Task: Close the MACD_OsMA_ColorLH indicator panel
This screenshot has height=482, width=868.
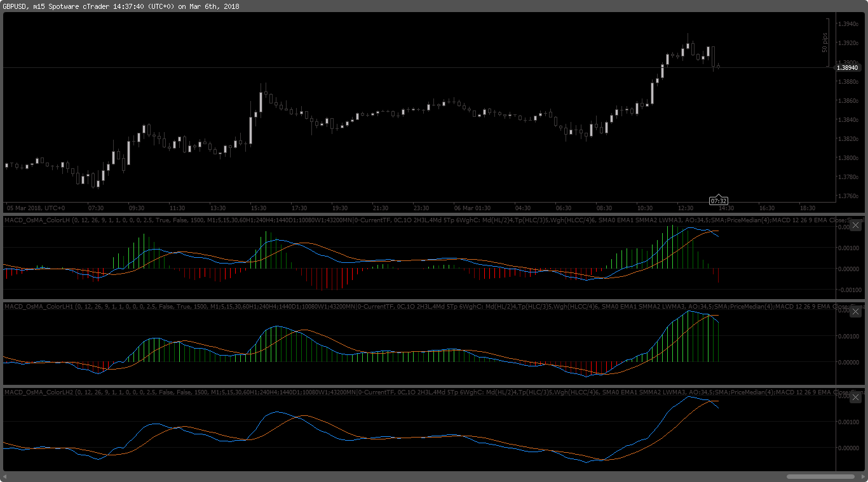Action: [x=855, y=225]
